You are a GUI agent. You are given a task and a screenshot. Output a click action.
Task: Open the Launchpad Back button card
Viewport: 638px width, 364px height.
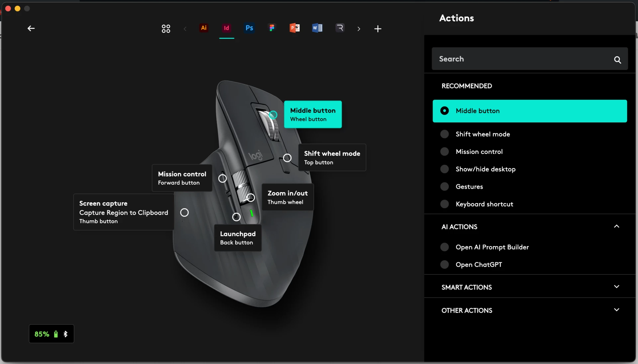(238, 238)
